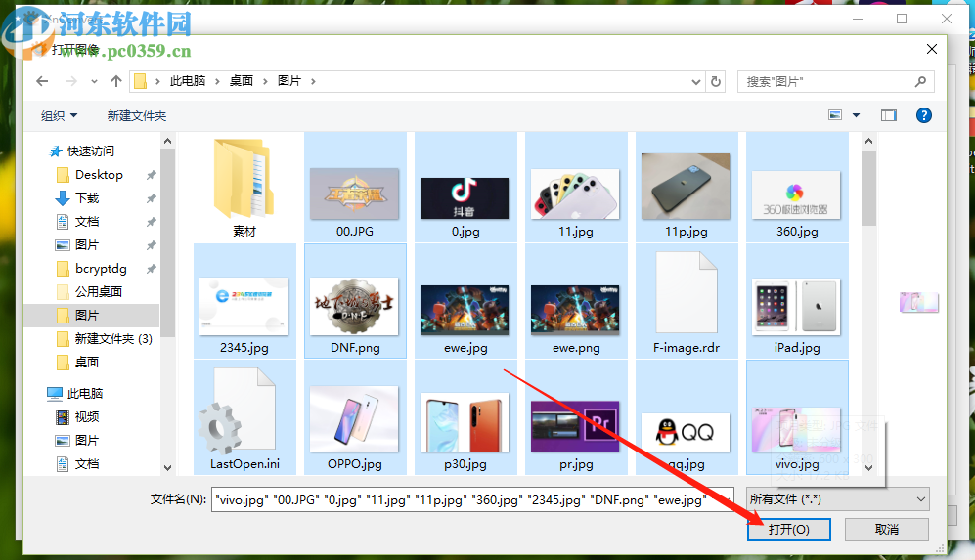Click the search magnifier icon

point(920,81)
